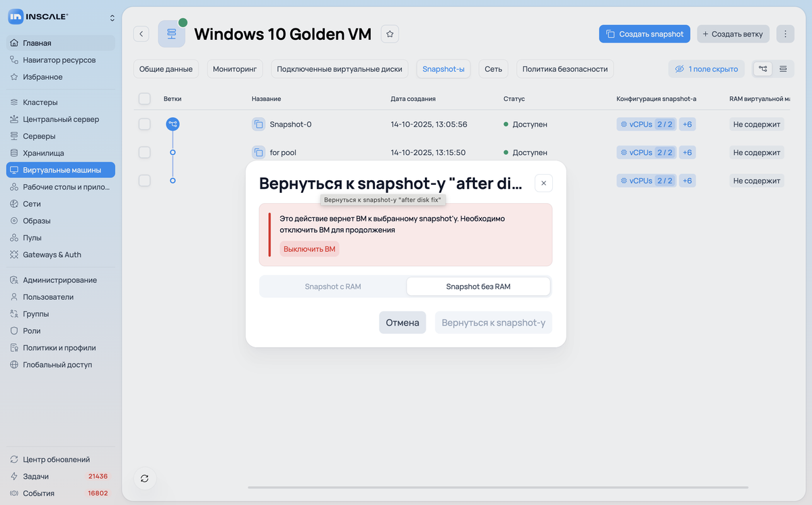Image resolution: width=812 pixels, height=505 pixels.
Task: Click the for pool snapshot icon
Action: tap(258, 152)
